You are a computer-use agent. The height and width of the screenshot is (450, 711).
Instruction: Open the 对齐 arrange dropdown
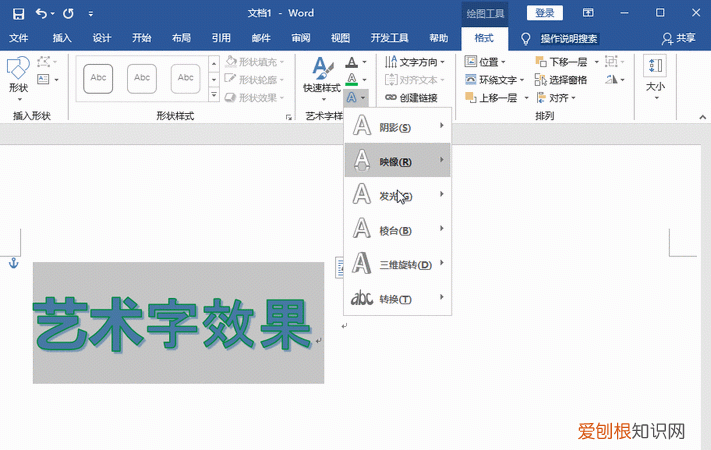click(556, 98)
